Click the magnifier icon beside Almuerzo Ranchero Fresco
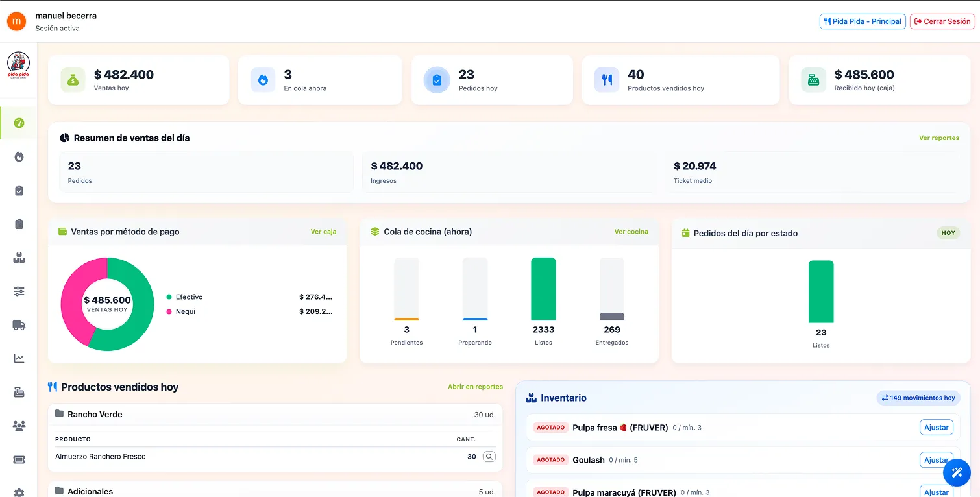Viewport: 980px width, 497px height. pyautogui.click(x=489, y=457)
